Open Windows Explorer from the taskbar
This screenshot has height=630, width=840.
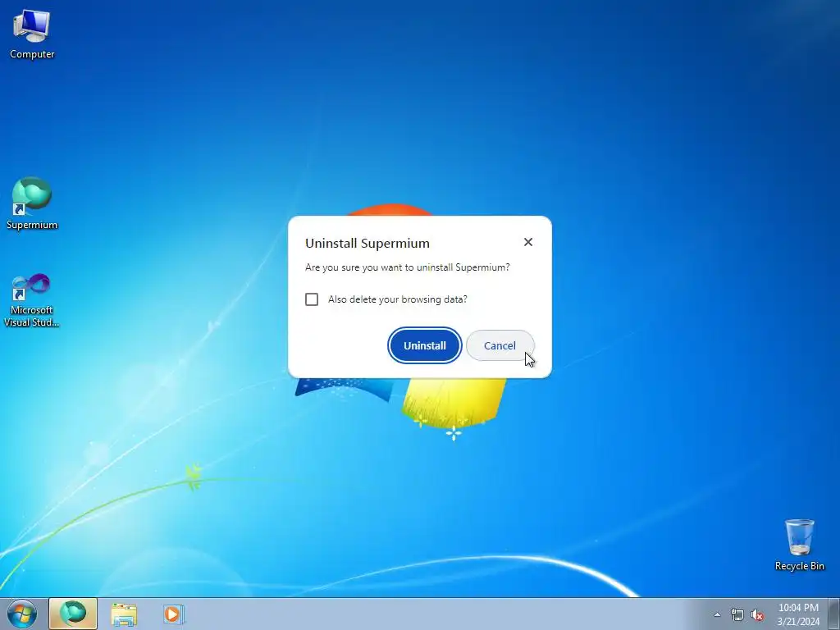[124, 614]
